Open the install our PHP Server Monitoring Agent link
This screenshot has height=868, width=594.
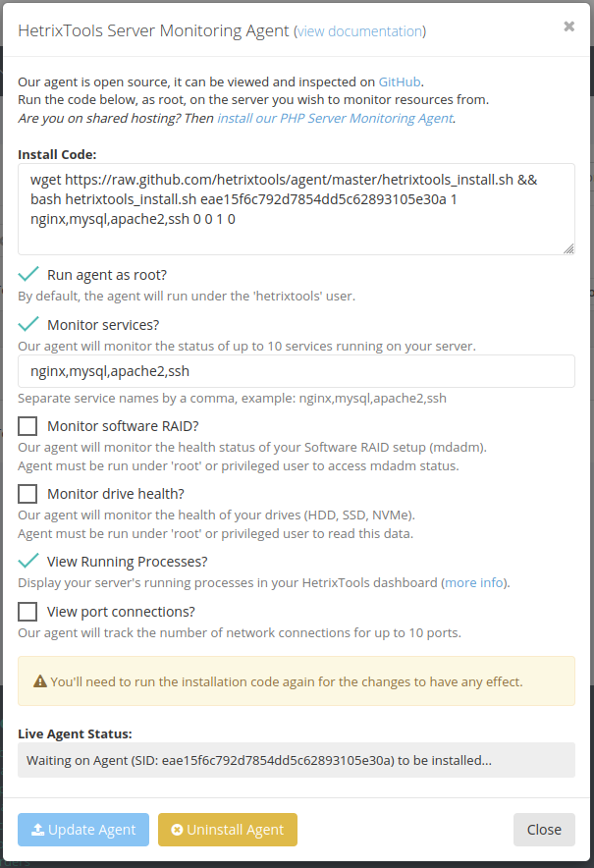pos(335,119)
